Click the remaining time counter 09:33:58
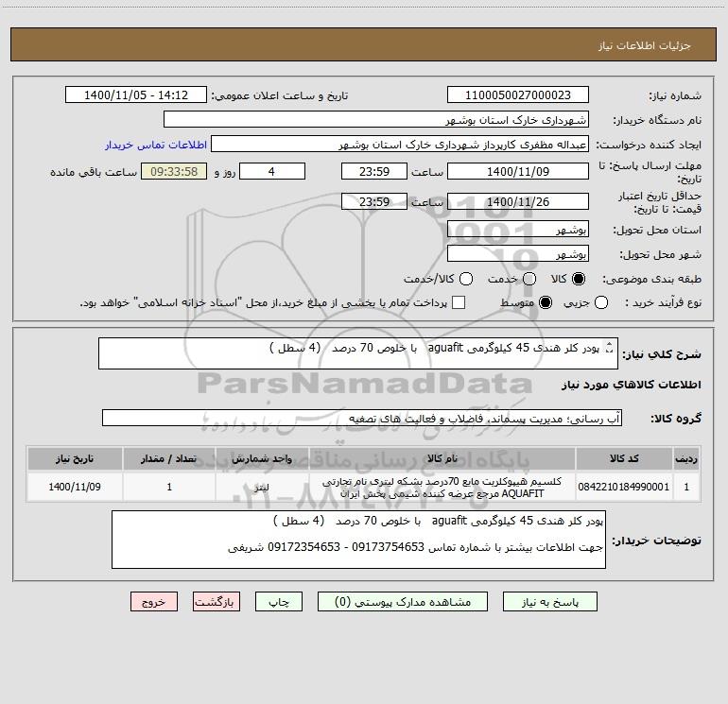 point(174,171)
